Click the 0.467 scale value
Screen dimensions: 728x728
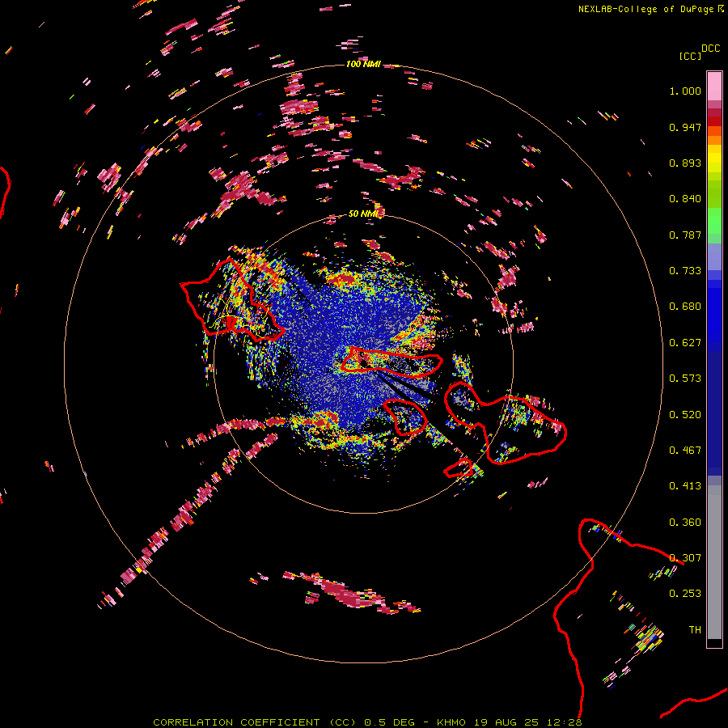tap(685, 451)
